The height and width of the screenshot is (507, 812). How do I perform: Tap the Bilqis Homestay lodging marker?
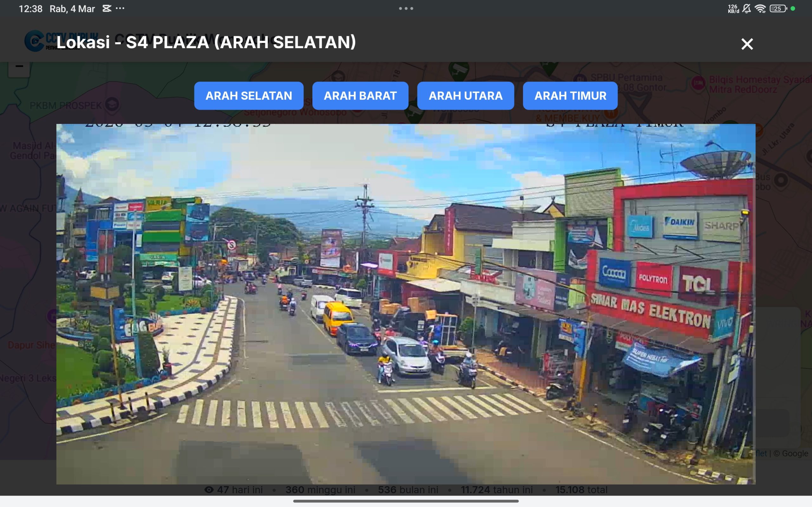pos(698,82)
